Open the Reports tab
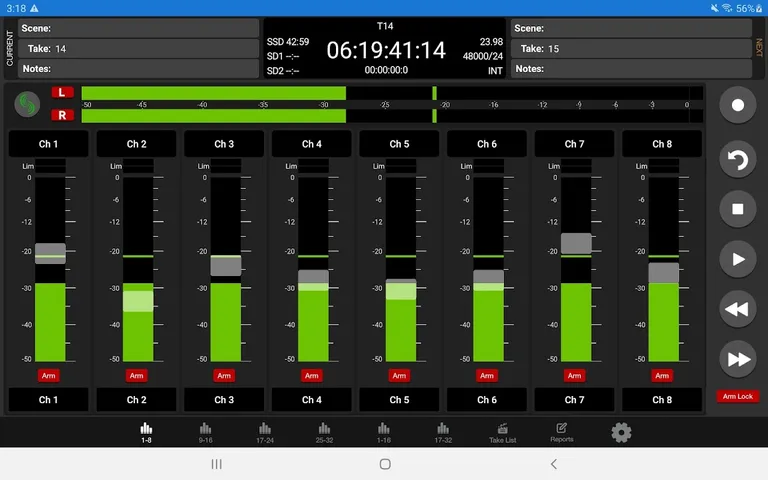Viewport: 768px width, 480px height. click(x=562, y=433)
